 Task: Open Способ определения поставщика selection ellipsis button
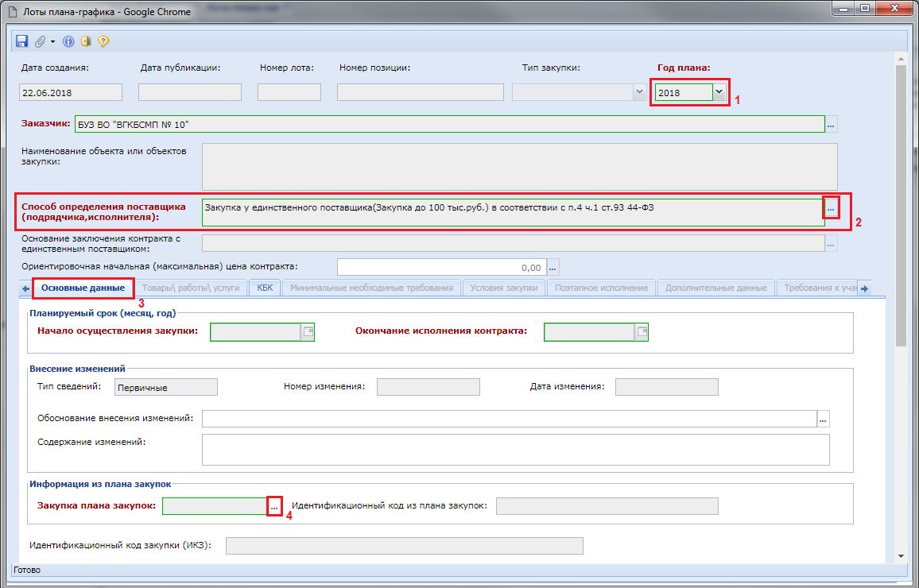pyautogui.click(x=831, y=207)
